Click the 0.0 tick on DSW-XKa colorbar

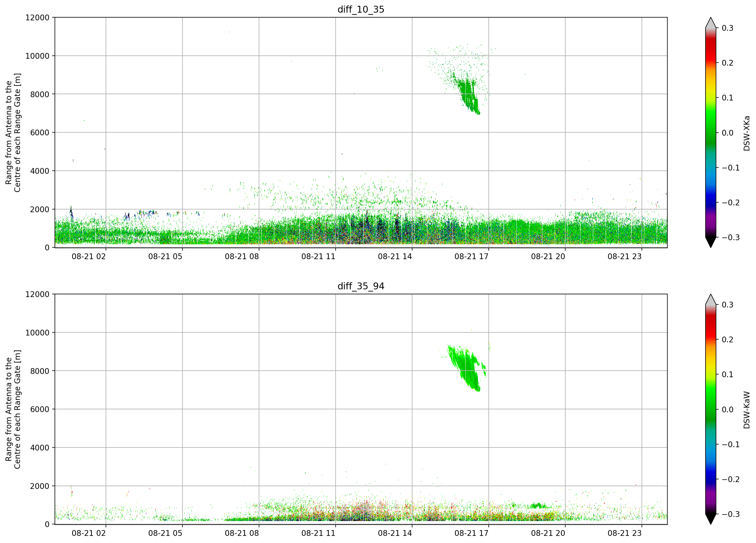(x=727, y=133)
